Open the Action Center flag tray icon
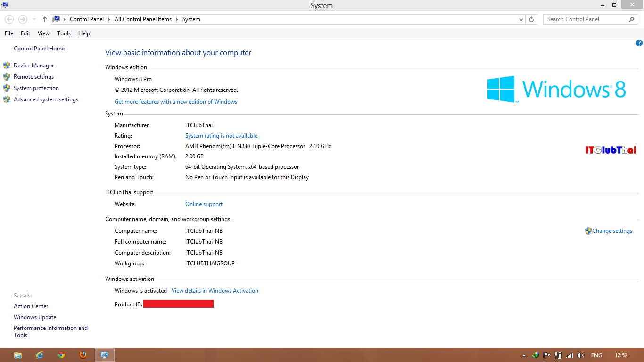 pos(547,355)
